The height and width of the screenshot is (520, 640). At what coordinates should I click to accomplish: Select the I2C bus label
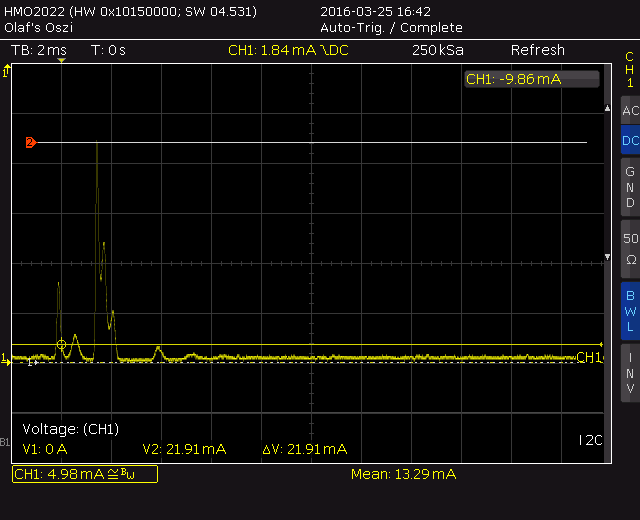click(x=591, y=440)
